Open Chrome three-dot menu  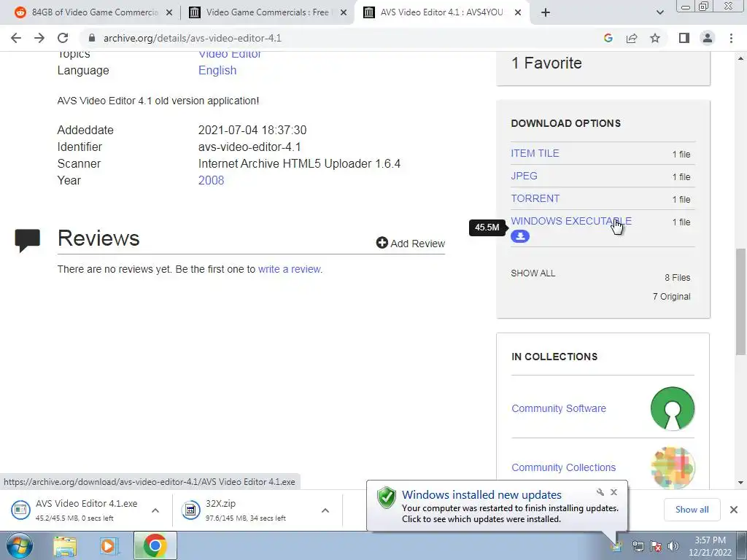(x=731, y=38)
